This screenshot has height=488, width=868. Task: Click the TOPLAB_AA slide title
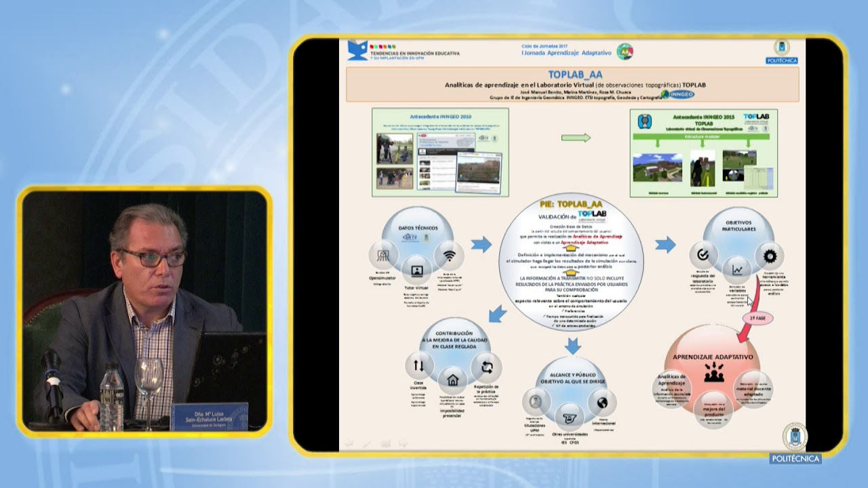click(x=576, y=75)
